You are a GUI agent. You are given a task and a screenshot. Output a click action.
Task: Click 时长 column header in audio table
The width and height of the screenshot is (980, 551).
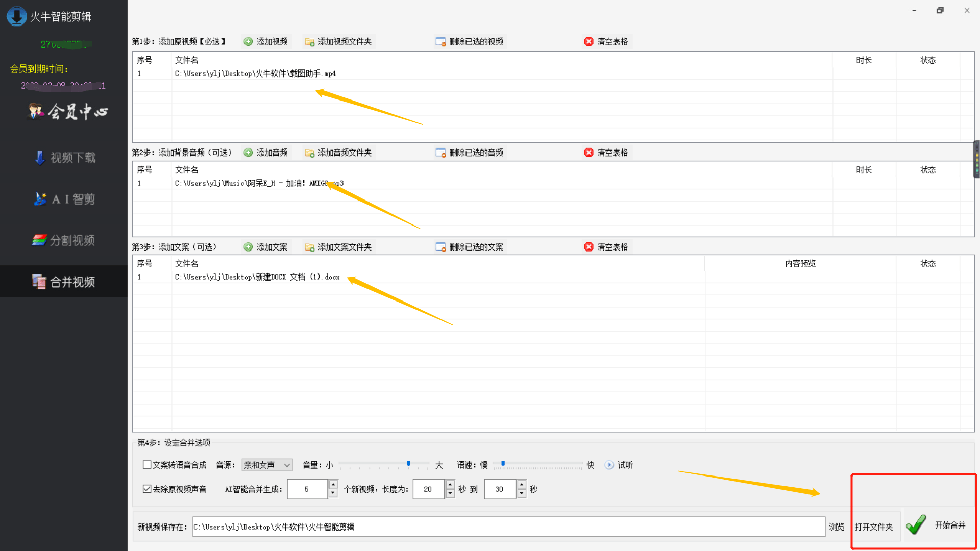tap(864, 170)
